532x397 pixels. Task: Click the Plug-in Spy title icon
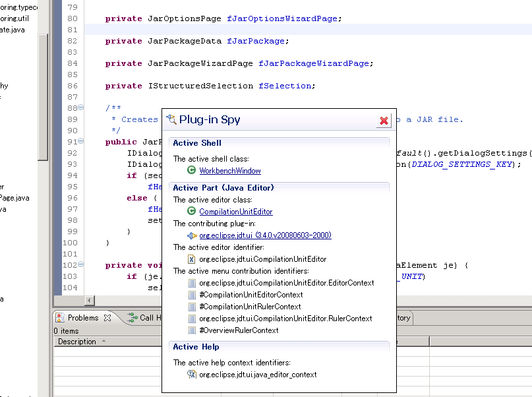[x=171, y=119]
